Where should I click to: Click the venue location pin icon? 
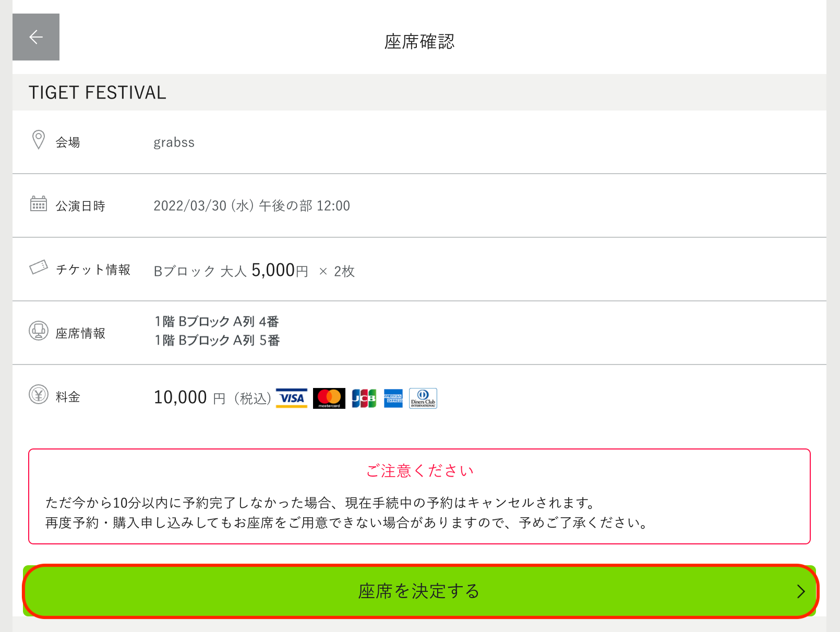(39, 140)
